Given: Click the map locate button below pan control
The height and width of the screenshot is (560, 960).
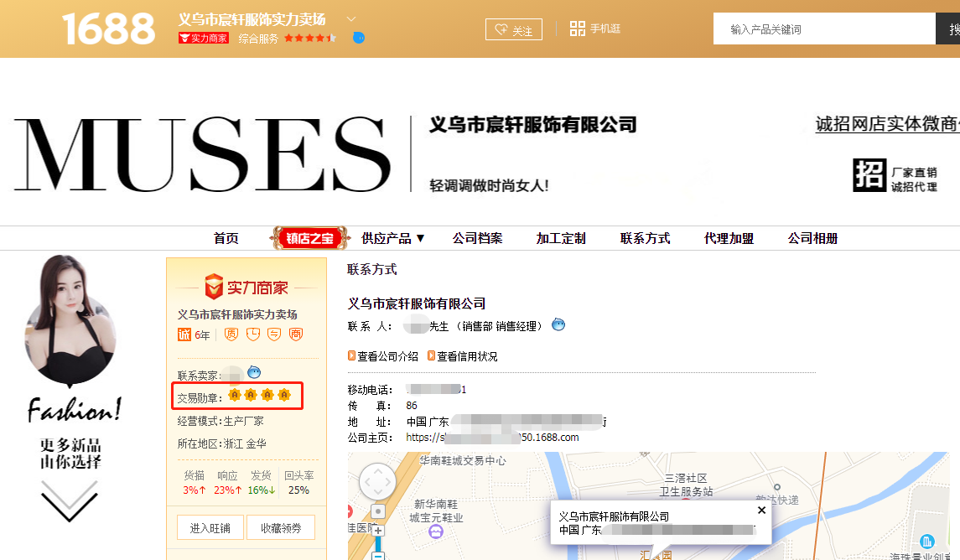Looking at the screenshot, I should click(378, 511).
